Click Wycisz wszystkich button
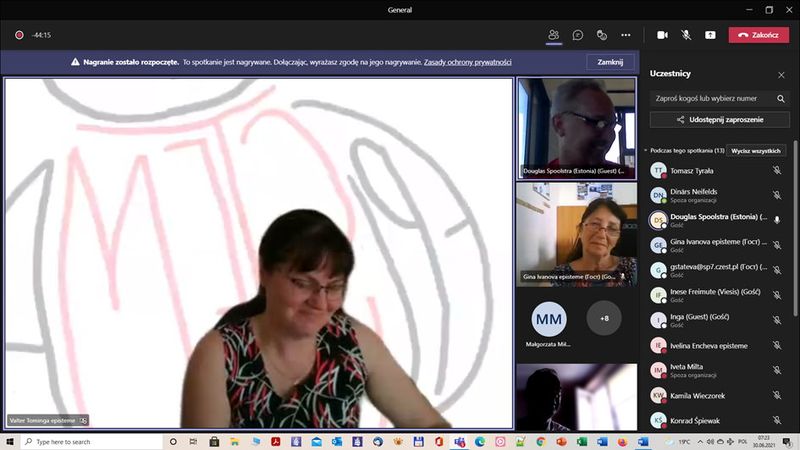Screen dimensions: 800x450 tap(756, 151)
